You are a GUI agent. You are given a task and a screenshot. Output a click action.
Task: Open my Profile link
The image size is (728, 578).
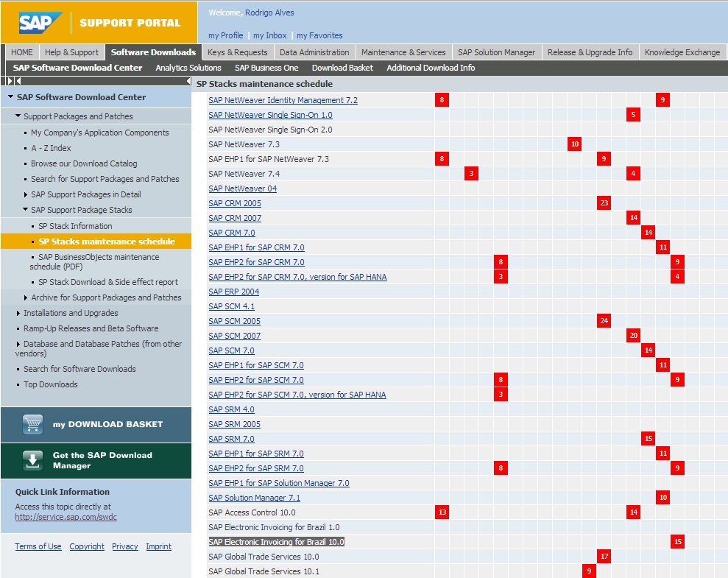(226, 35)
